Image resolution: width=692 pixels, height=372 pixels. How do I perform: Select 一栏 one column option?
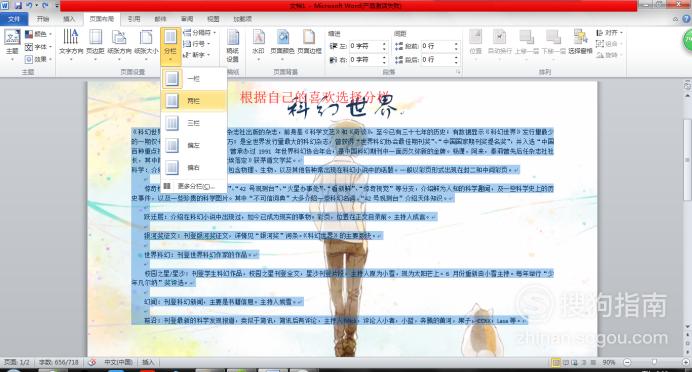(x=194, y=79)
